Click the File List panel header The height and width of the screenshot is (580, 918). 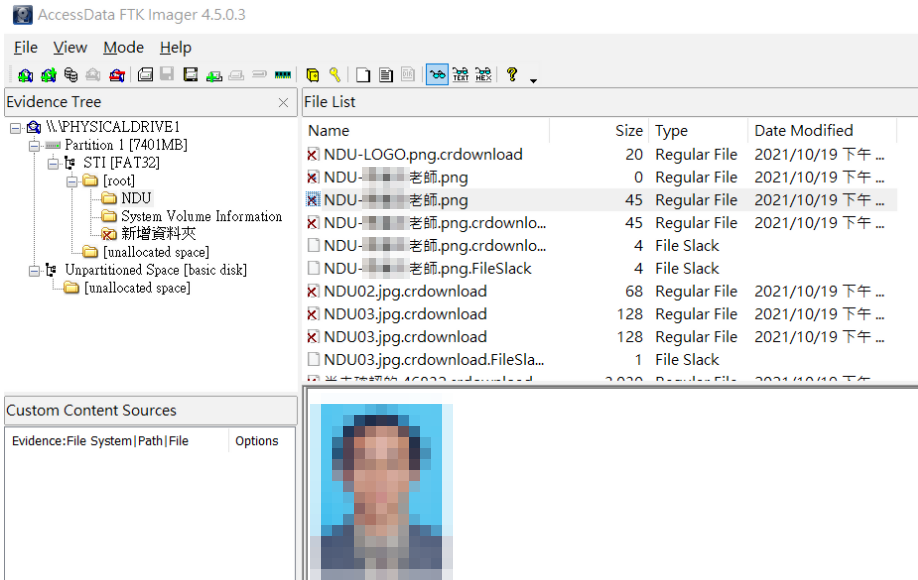tap(330, 102)
